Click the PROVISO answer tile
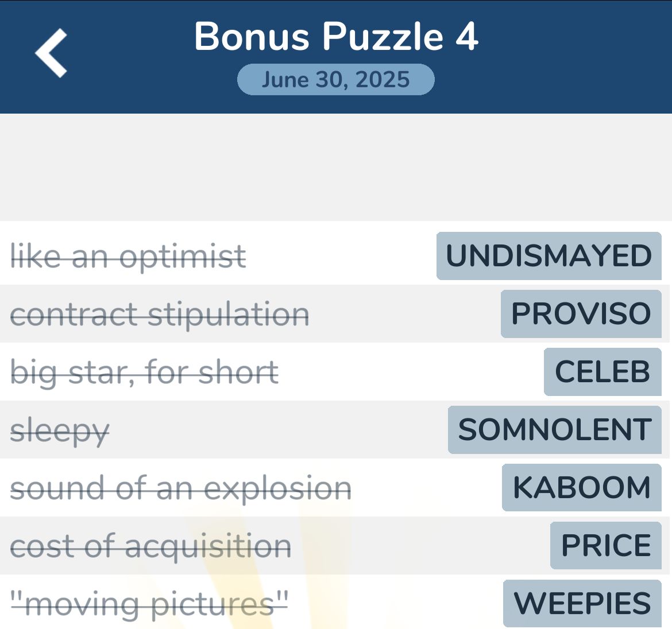 580,313
